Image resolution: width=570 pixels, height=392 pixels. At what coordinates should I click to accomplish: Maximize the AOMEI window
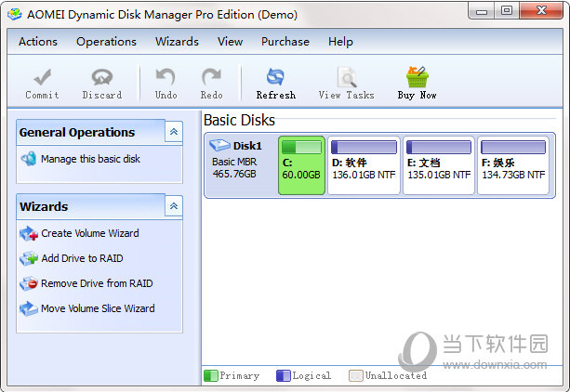click(507, 11)
